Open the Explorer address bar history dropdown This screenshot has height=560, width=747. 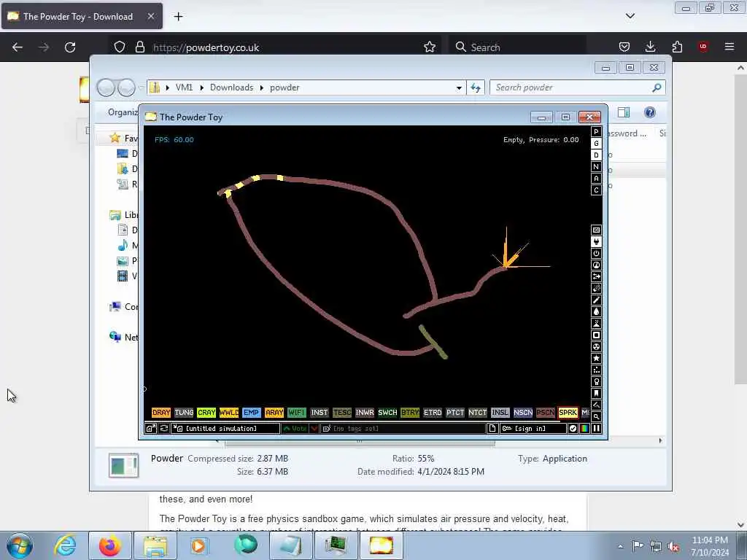[459, 87]
